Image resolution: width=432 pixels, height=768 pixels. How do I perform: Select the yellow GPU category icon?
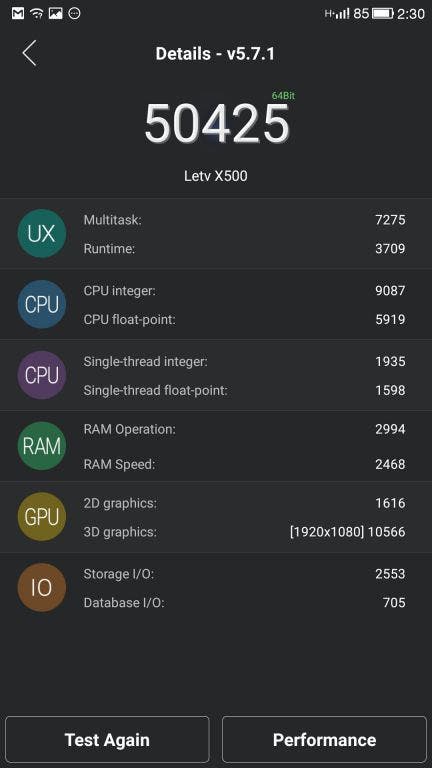click(42, 517)
